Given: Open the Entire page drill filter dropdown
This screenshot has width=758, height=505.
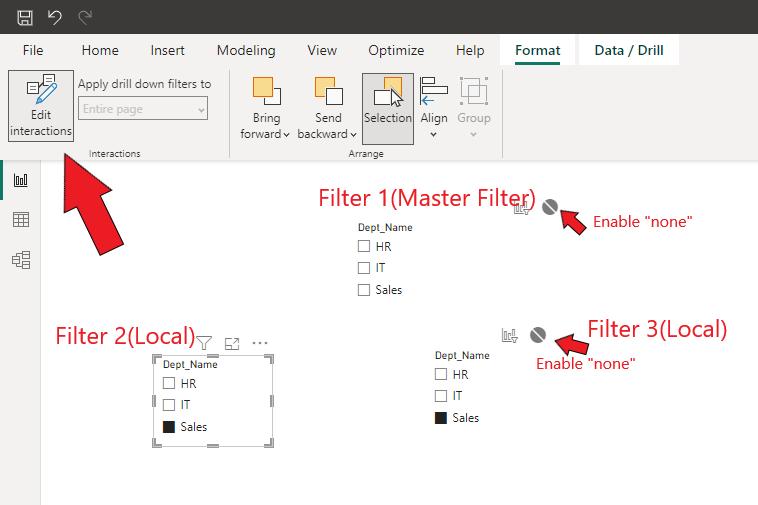Looking at the screenshot, I should [143, 109].
